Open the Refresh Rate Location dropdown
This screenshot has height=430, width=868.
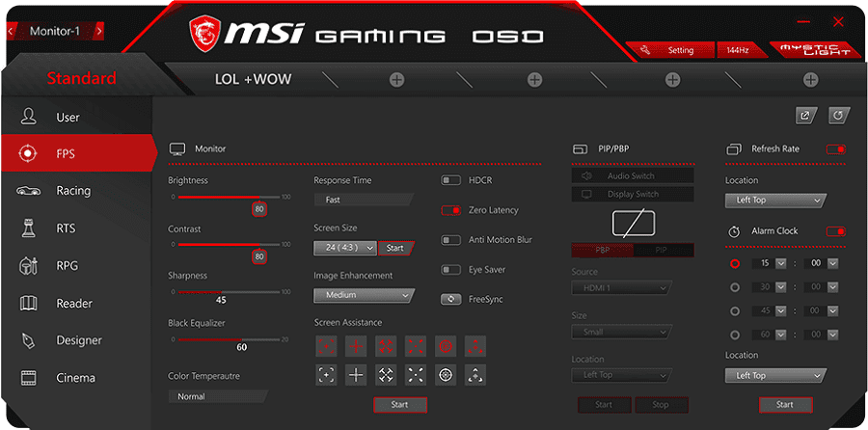(775, 201)
